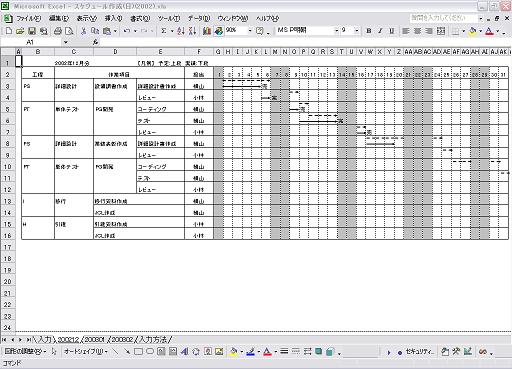512x369 pixels.
Task: Click the Insert Function fx icon
Action: [95, 42]
